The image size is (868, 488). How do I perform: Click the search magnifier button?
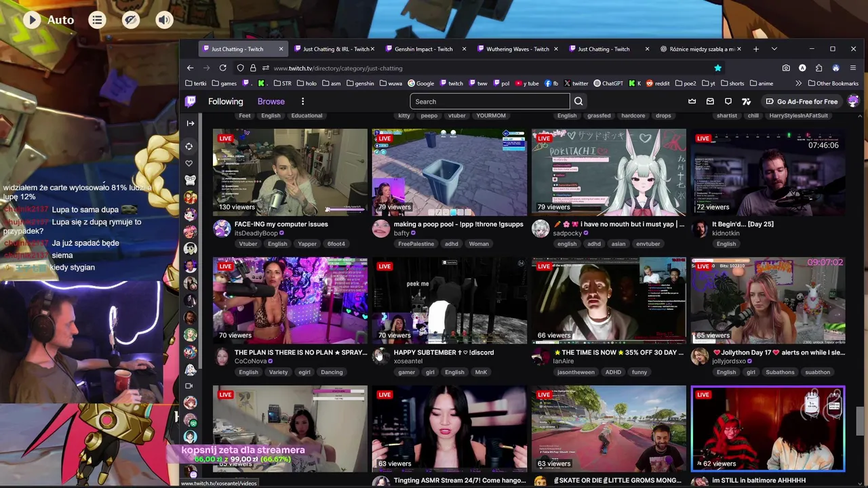pyautogui.click(x=578, y=102)
